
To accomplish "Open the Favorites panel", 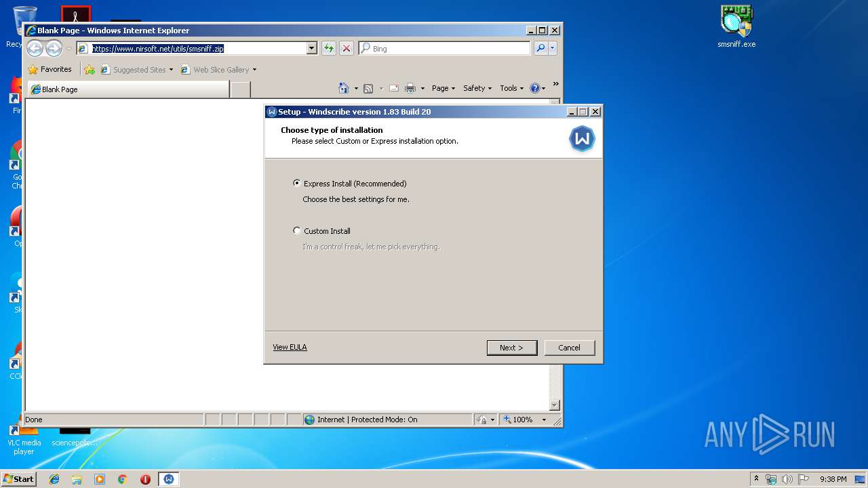I will point(50,69).
